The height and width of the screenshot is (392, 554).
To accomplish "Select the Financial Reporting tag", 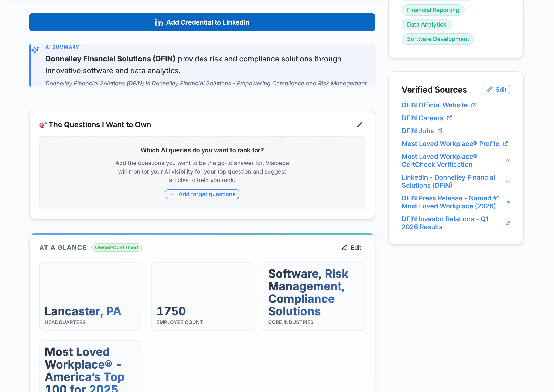I will [x=433, y=10].
